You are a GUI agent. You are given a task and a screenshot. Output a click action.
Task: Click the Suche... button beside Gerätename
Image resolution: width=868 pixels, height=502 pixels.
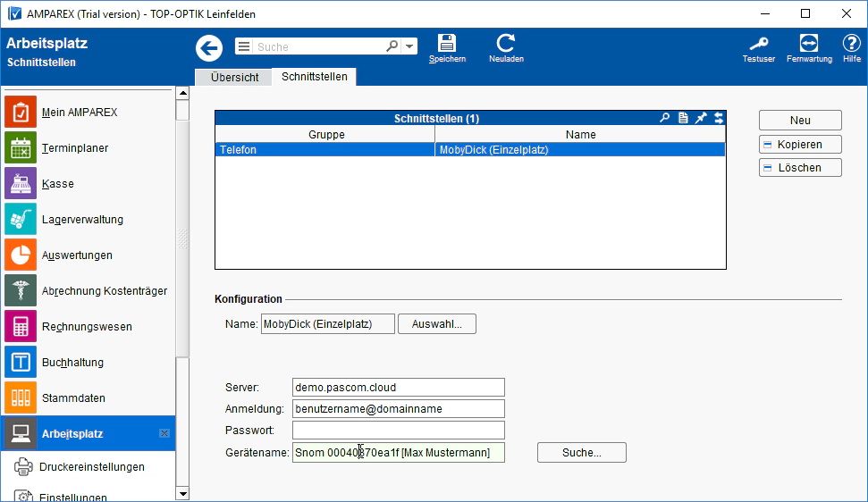[581, 453]
